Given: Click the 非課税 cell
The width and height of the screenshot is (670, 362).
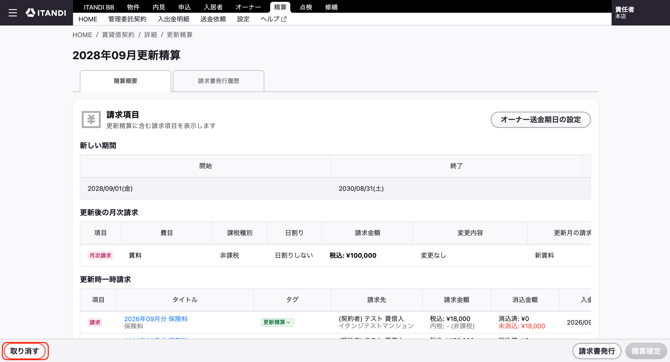Looking at the screenshot, I should tap(229, 255).
